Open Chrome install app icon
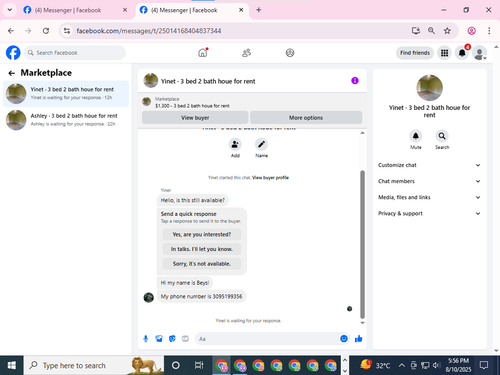The image size is (500, 375). click(416, 31)
